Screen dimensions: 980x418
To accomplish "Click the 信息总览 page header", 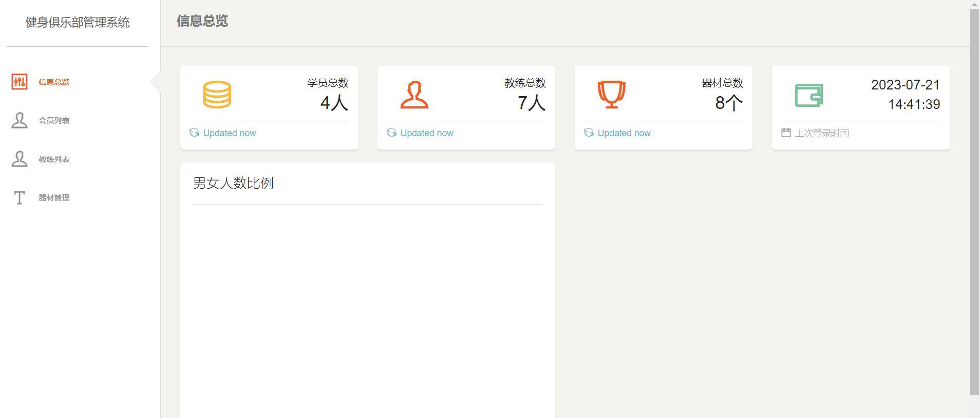I will 202,21.
